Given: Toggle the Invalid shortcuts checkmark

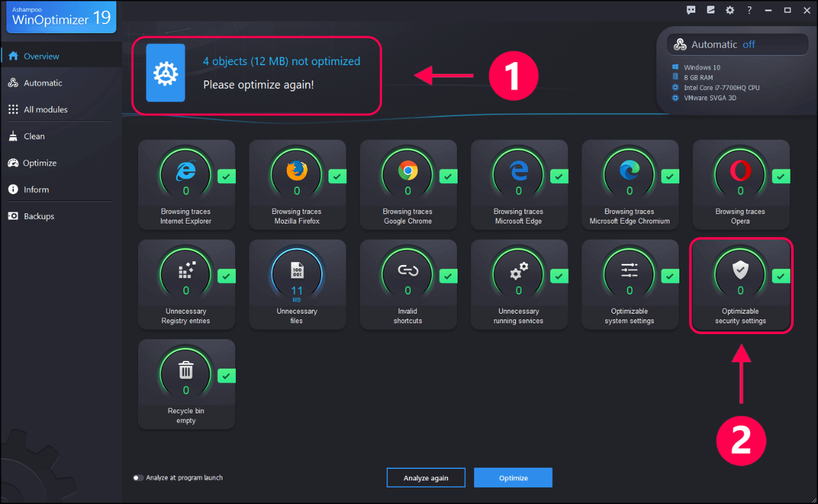Looking at the screenshot, I should 449,276.
